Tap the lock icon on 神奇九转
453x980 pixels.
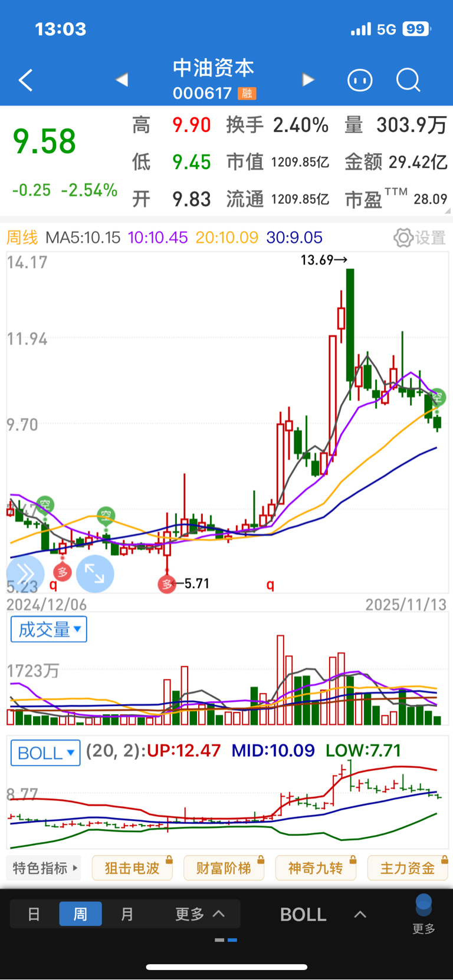click(x=353, y=860)
